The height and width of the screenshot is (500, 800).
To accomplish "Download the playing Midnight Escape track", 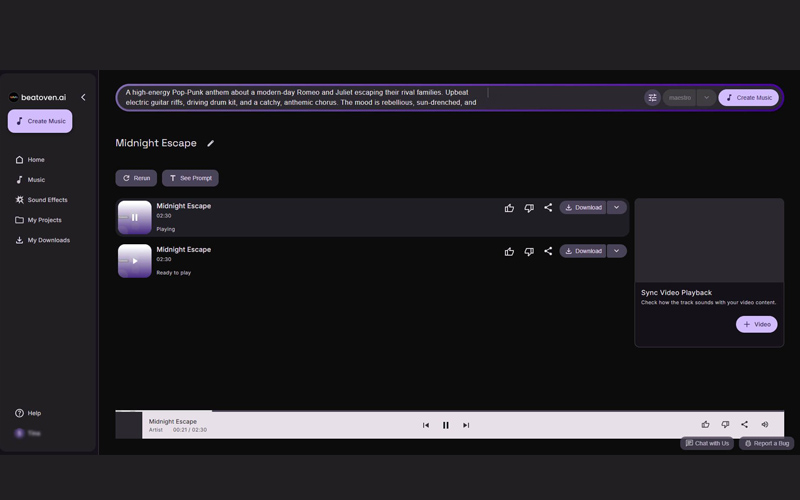I will [583, 208].
